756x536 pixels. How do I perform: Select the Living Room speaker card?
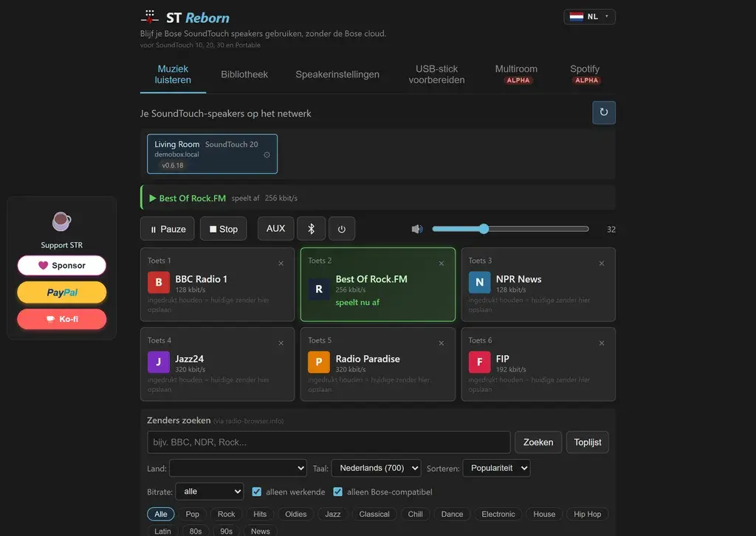(x=212, y=154)
